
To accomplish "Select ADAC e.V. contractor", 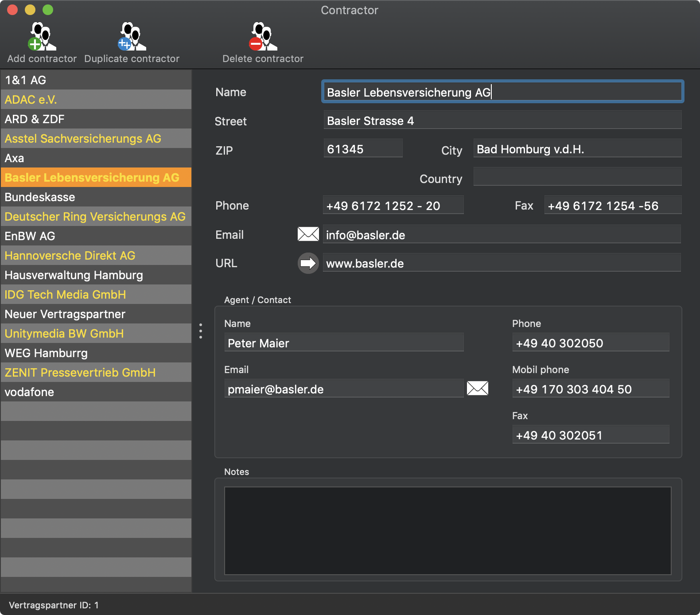I will [96, 100].
